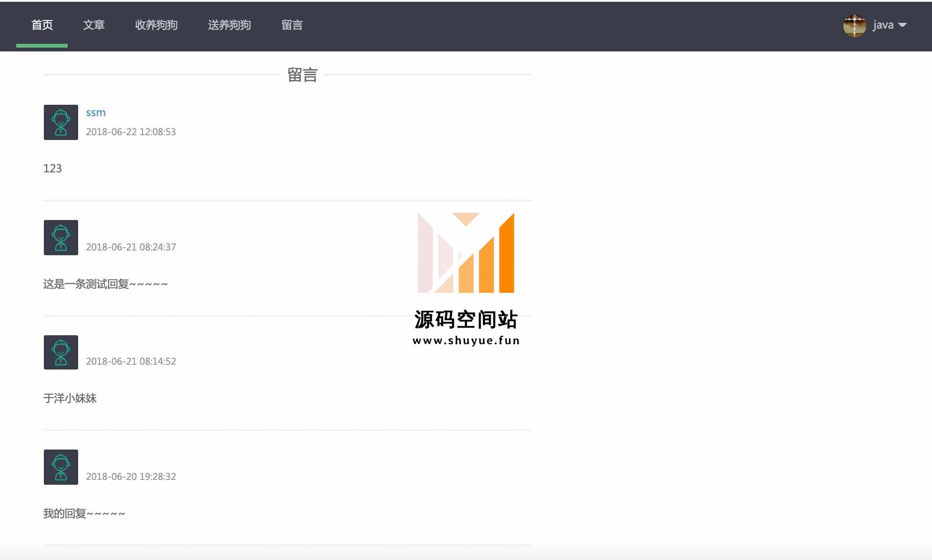Click the 留言 section heading
The width and height of the screenshot is (932, 560).
302,75
